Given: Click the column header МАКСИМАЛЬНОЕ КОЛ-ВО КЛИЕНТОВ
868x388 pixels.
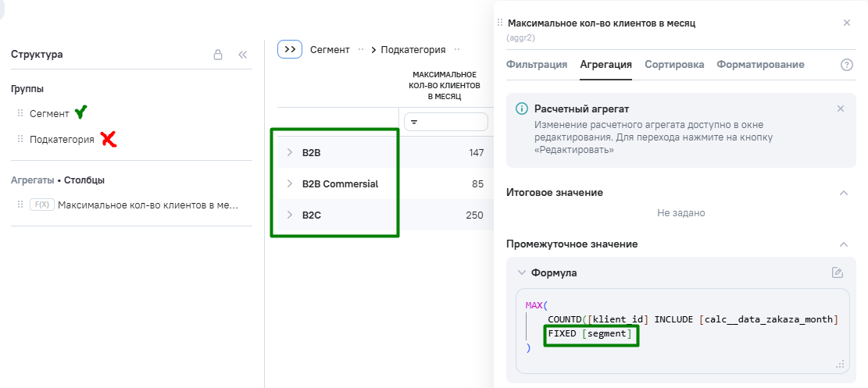Looking at the screenshot, I should (x=445, y=85).
